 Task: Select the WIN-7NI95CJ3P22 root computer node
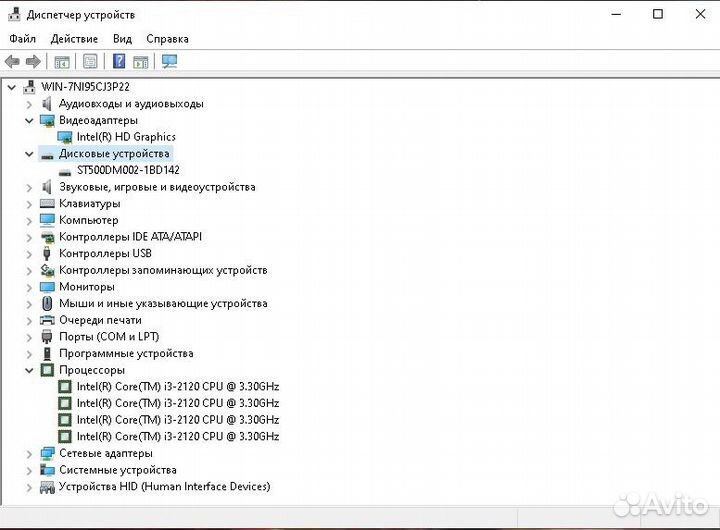85,86
